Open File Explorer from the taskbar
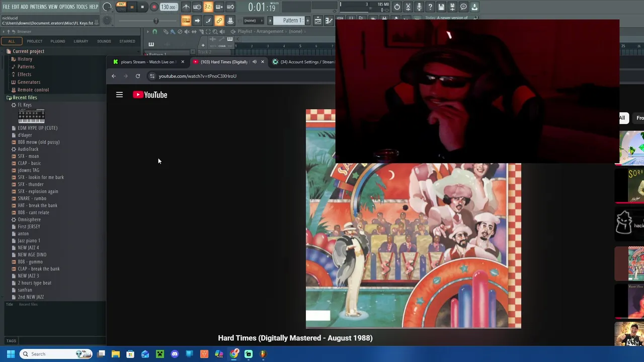The image size is (644, 362). point(116,354)
